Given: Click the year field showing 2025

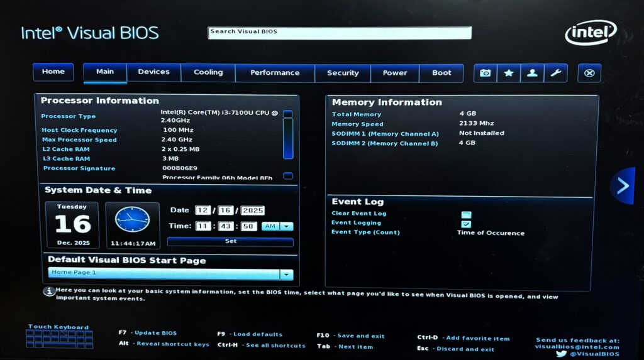Looking at the screenshot, I should (252, 210).
